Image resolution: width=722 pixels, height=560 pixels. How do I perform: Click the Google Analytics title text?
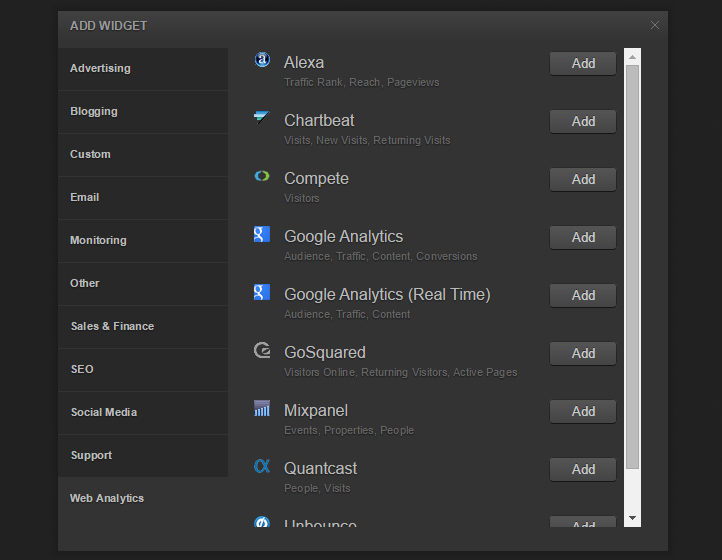(344, 237)
